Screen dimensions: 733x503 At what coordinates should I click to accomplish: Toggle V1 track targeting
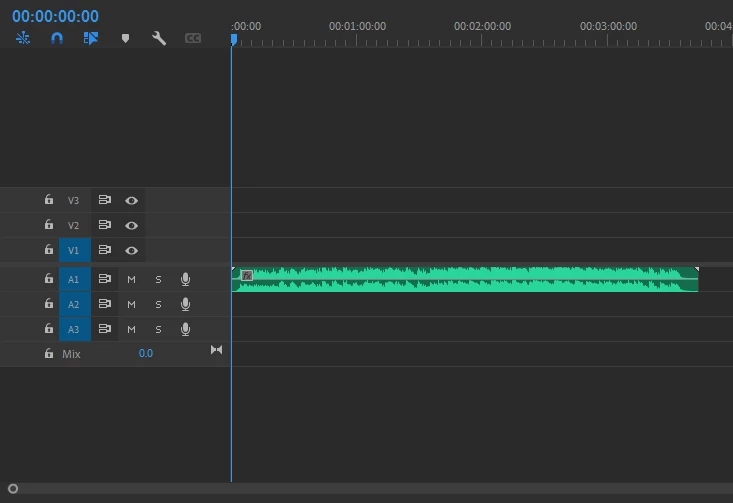click(x=75, y=250)
